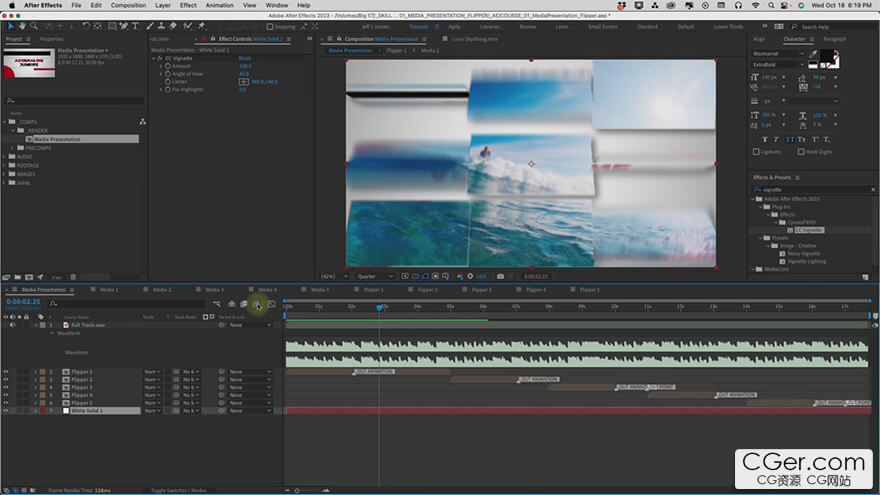Mute the Full Track.wav audio layer
Image resolution: width=880 pixels, height=495 pixels.
[x=12, y=325]
